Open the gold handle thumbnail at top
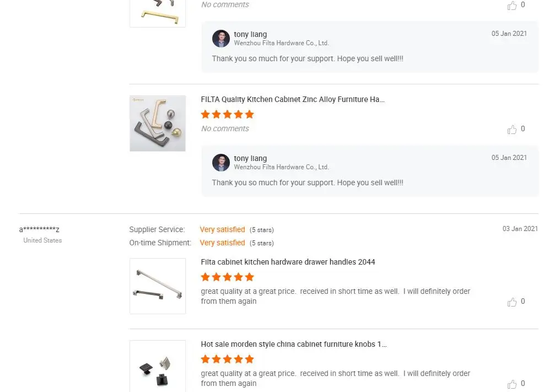 click(158, 12)
